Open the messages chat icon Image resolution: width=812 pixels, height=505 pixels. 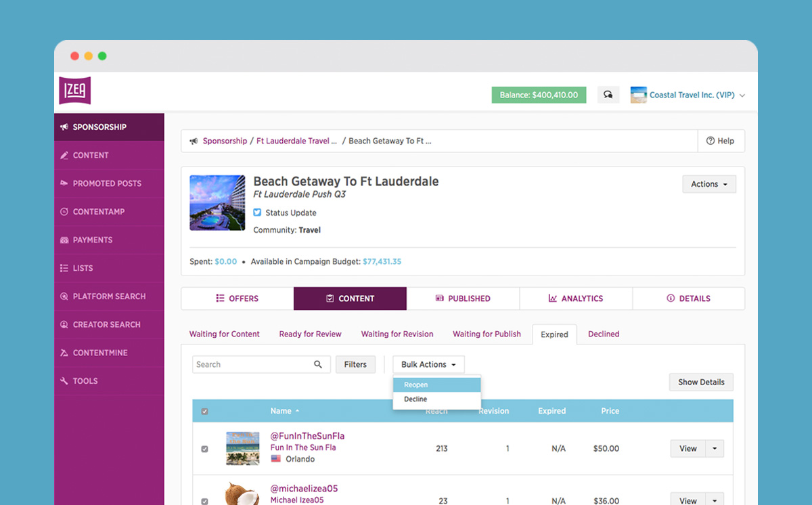click(x=608, y=95)
